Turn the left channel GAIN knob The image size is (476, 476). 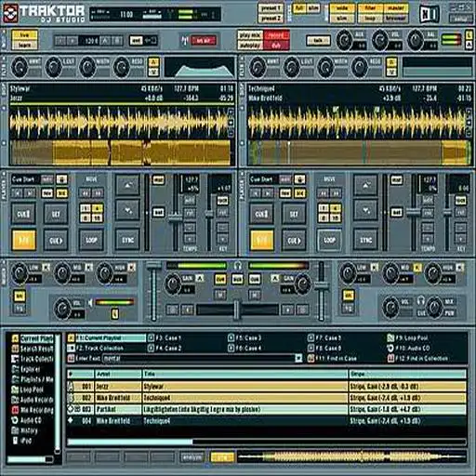point(173,284)
